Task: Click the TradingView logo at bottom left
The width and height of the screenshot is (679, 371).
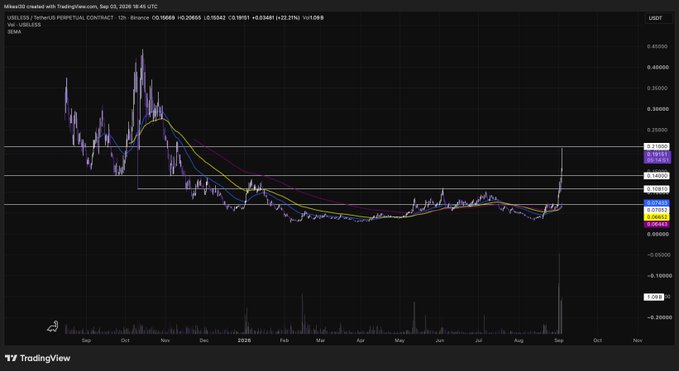Action: [37, 358]
